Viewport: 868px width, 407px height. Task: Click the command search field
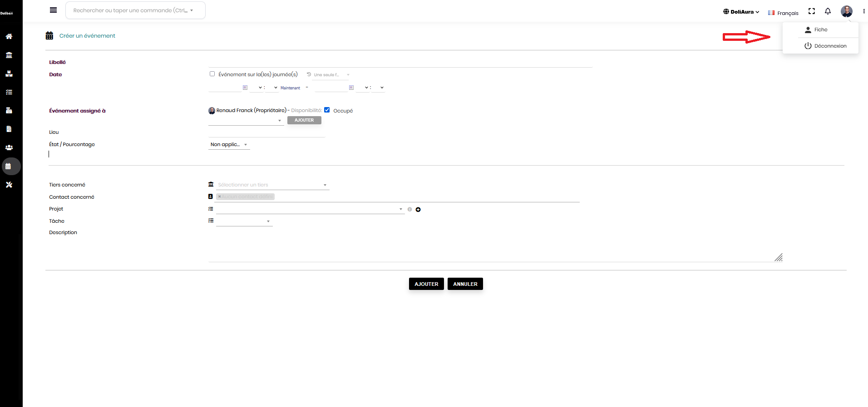tap(135, 10)
